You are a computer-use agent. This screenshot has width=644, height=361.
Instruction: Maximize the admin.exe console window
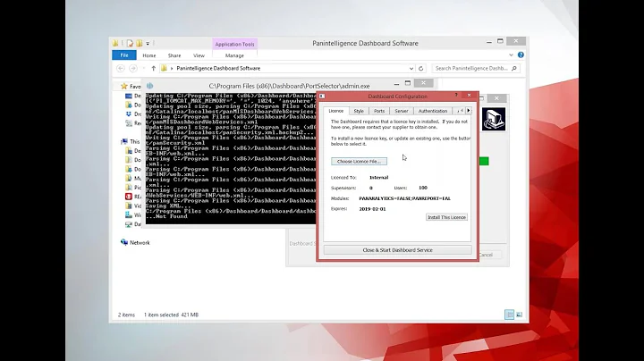coord(408,83)
